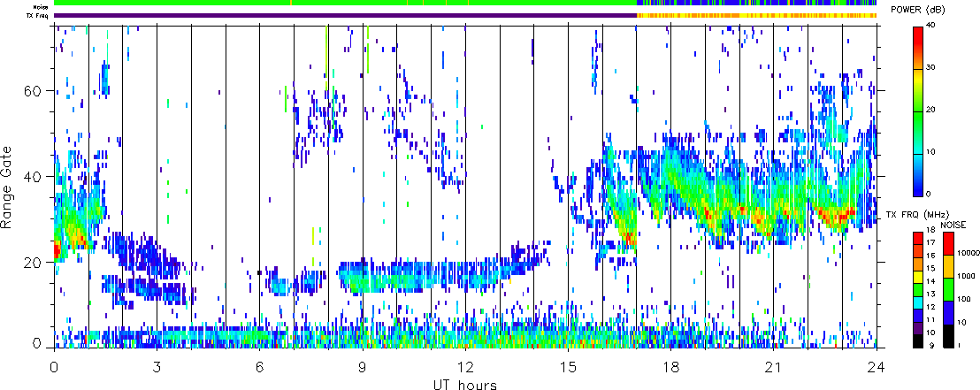Image resolution: width=980 pixels, height=390 pixels.
Task: Click the NOISE legend label '1000'
Action: point(965,278)
